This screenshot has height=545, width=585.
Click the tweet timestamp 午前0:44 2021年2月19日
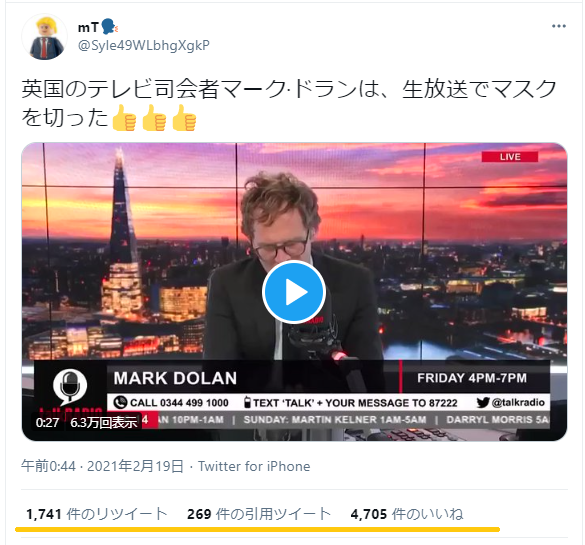click(102, 466)
